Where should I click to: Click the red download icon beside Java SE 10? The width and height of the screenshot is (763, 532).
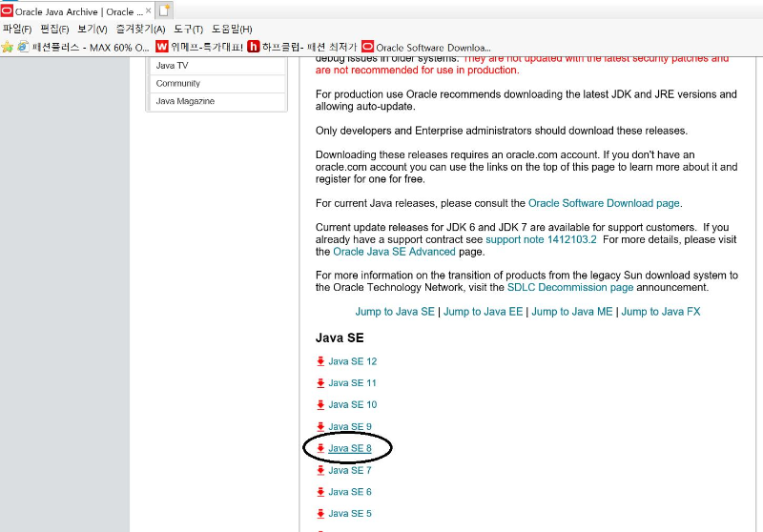(x=320, y=404)
